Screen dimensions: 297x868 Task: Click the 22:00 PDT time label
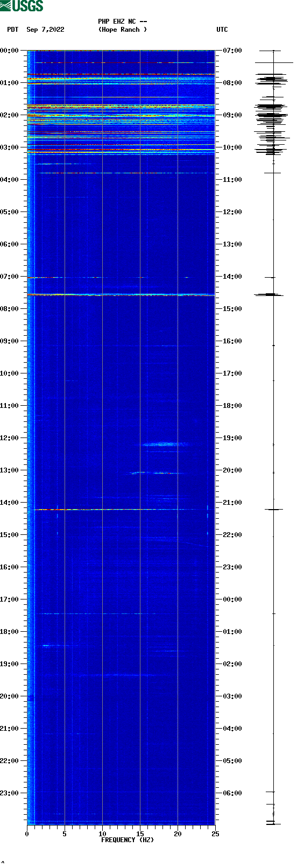click(x=9, y=761)
